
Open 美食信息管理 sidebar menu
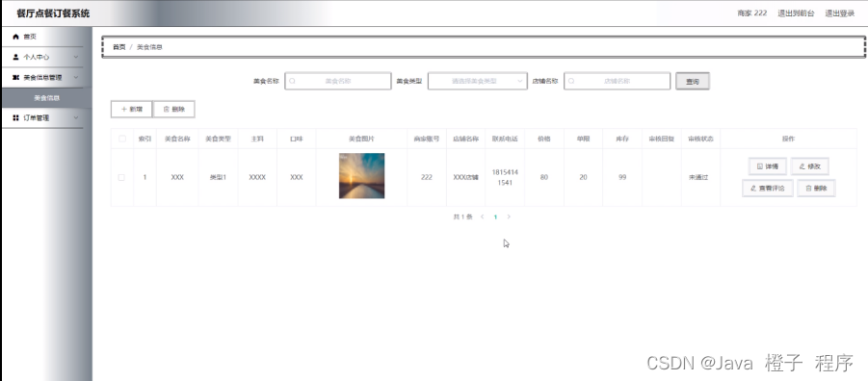tap(42, 77)
